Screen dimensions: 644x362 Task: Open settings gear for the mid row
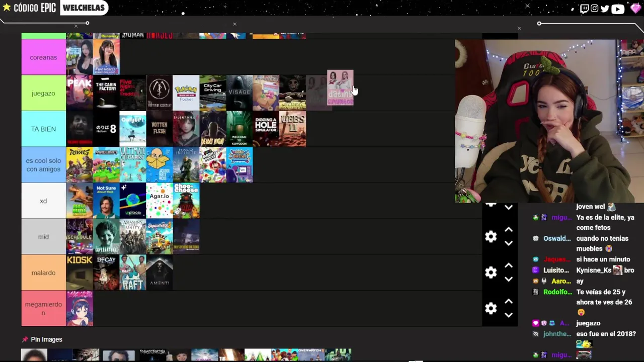[491, 236]
